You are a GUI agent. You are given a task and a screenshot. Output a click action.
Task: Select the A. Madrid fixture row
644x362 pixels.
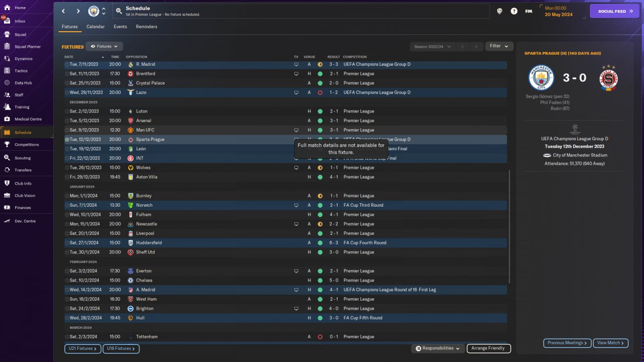286,290
